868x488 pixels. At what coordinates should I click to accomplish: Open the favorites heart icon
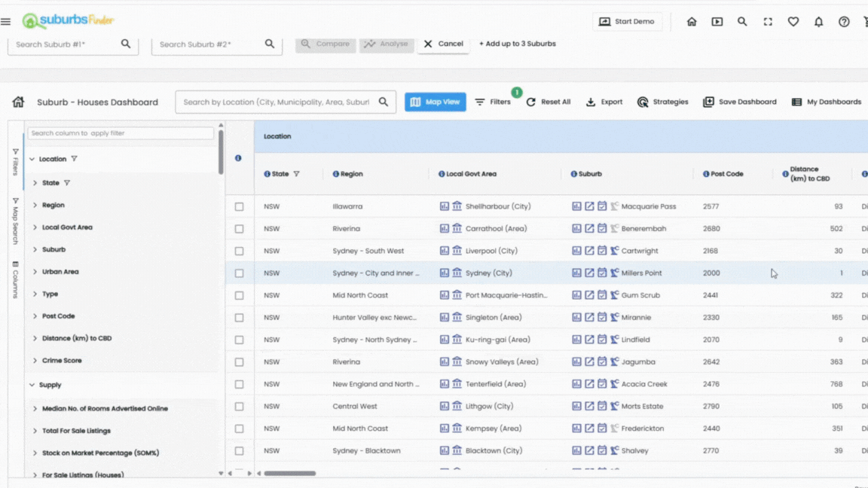tap(793, 22)
